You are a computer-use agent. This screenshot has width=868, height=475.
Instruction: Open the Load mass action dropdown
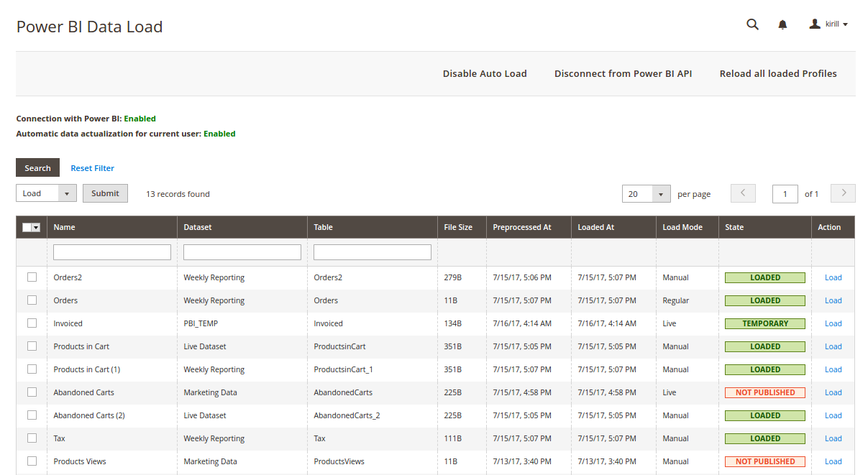click(46, 193)
